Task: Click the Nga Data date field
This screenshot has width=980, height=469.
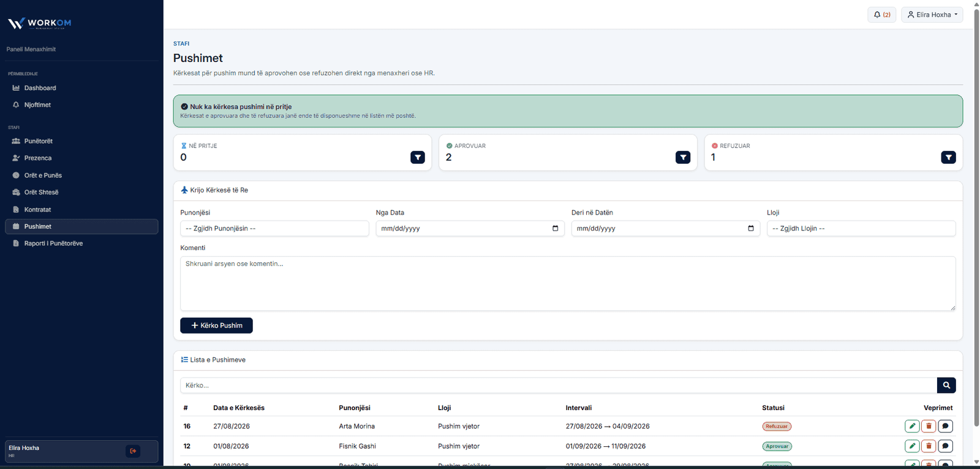Action: [x=470, y=229]
